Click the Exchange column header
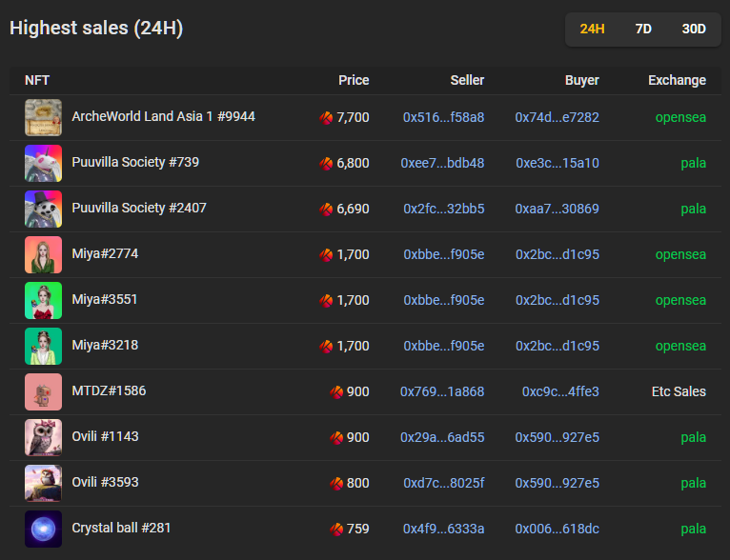 (677, 80)
